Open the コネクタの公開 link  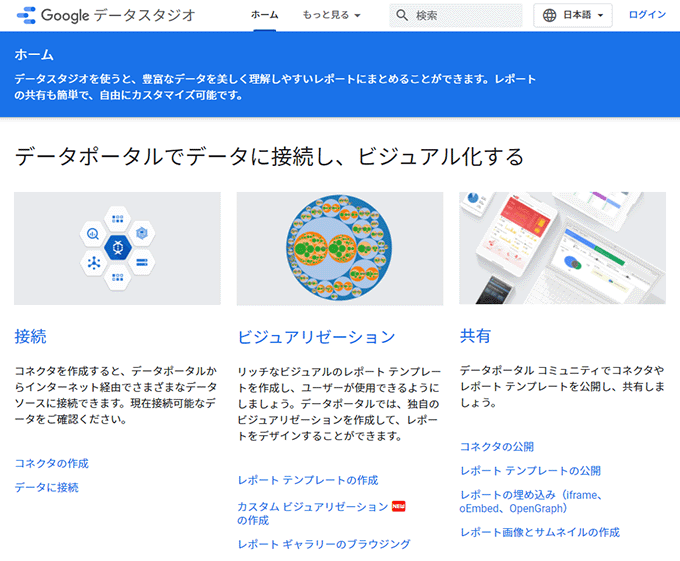(497, 447)
